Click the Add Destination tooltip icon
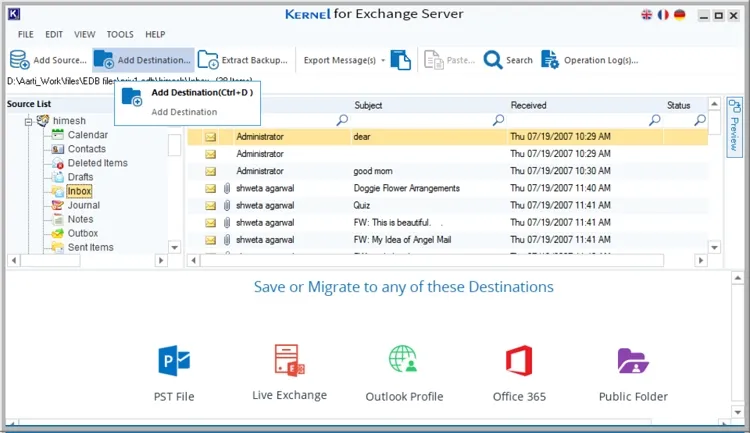Image resolution: width=750 pixels, height=433 pixels. [132, 97]
